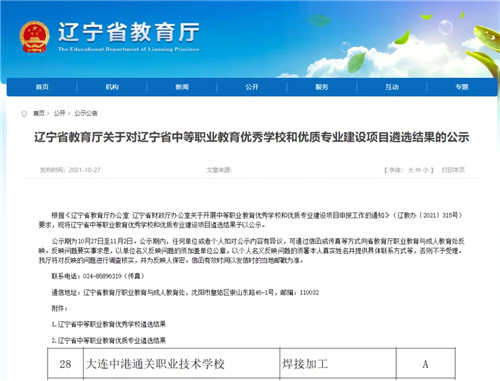Click the 文章来源 label
The image size is (500, 381).
(x=219, y=170)
